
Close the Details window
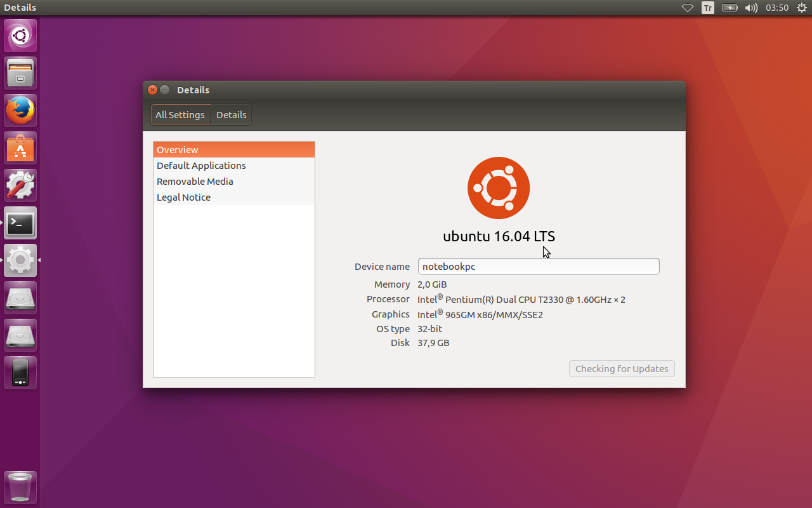click(x=152, y=90)
